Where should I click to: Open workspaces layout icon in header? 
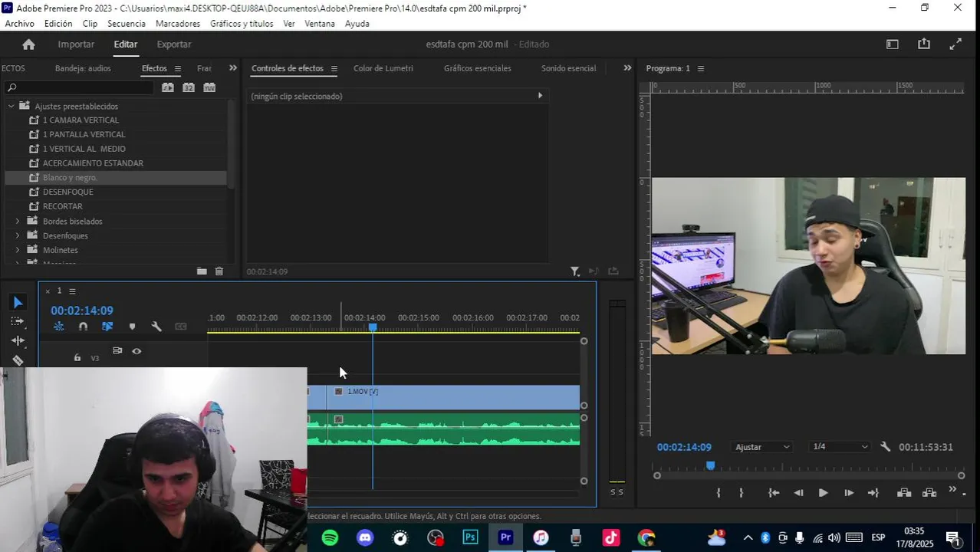[x=893, y=44]
